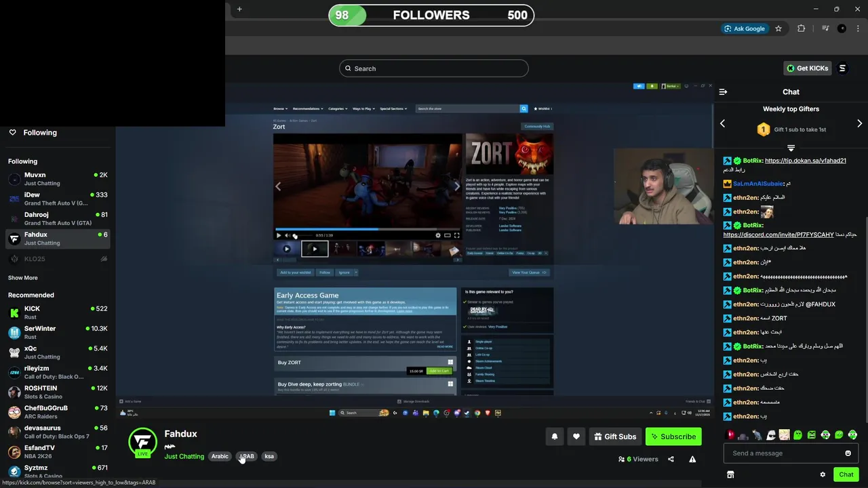Select Fahdux in the Following list
The width and height of the screenshot is (868, 488).
click(58, 239)
